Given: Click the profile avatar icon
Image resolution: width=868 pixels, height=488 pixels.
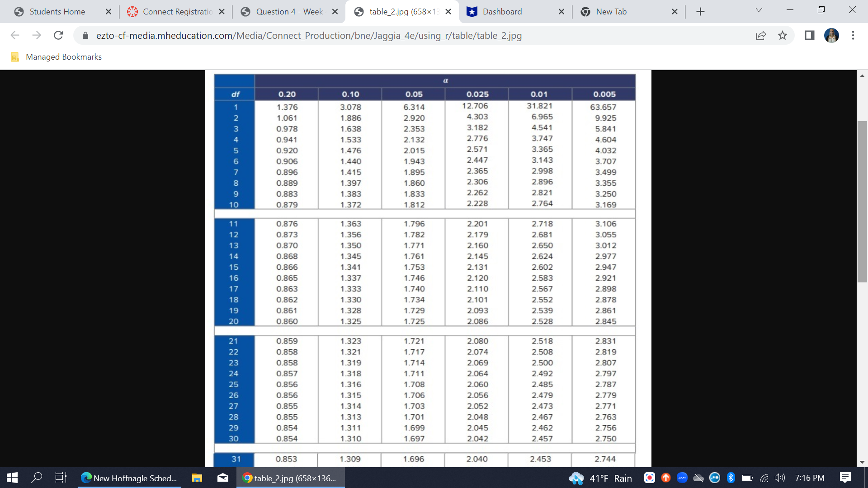Looking at the screenshot, I should point(831,35).
